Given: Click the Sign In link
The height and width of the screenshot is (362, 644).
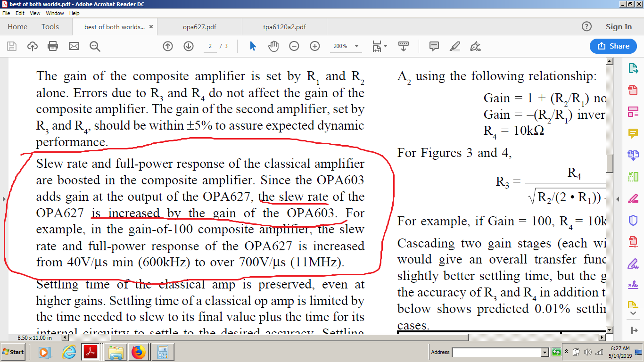Looking at the screenshot, I should tap(619, 27).
